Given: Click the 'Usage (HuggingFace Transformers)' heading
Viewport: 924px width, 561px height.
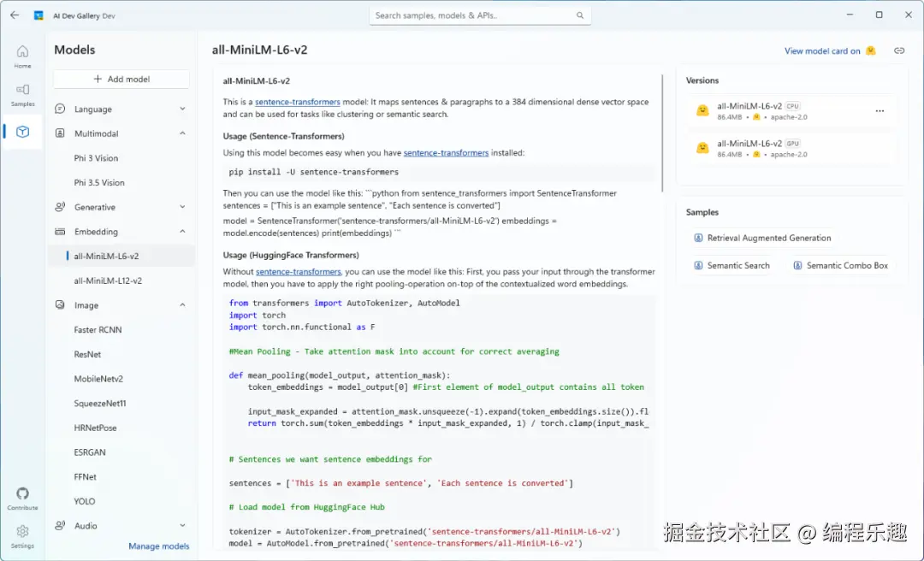Looking at the screenshot, I should (x=291, y=255).
